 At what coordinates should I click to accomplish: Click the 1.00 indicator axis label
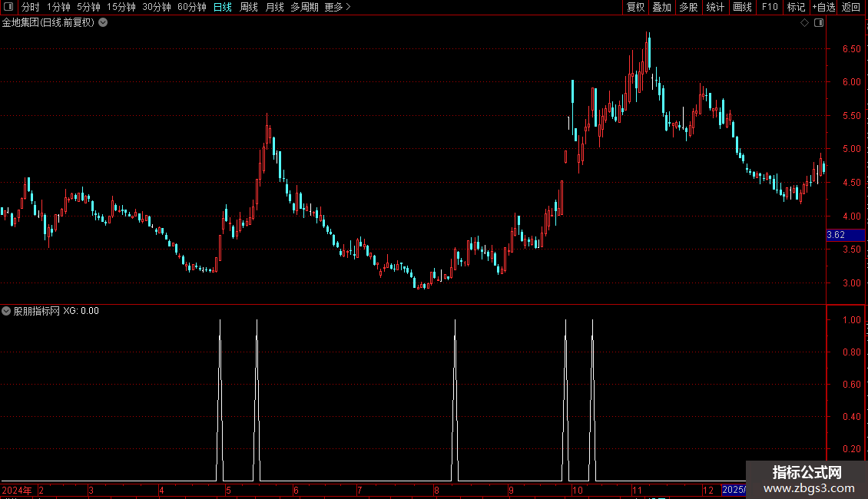click(851, 320)
